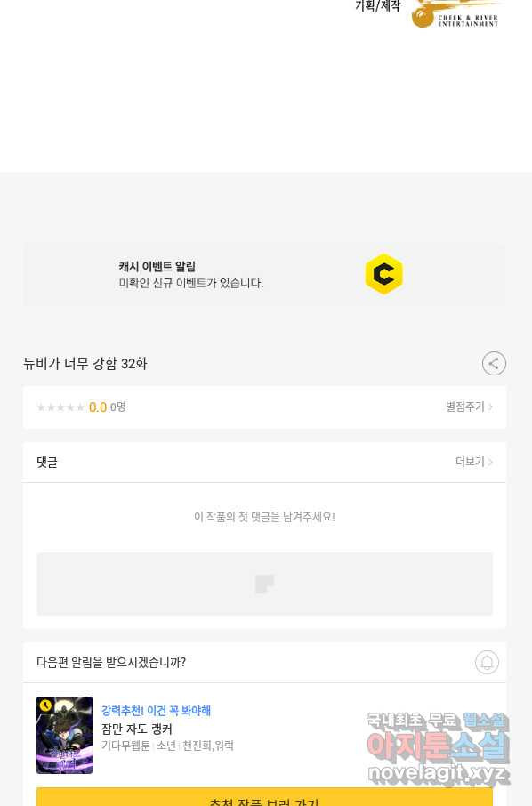This screenshot has height=806, width=532.
Task: Open the yellow cash hexagon icon
Action: click(x=384, y=274)
